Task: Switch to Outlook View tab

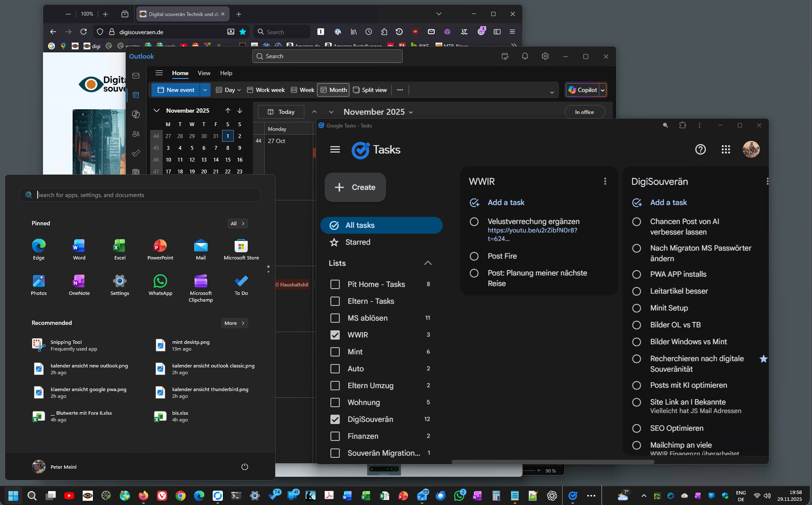Action: pos(204,73)
